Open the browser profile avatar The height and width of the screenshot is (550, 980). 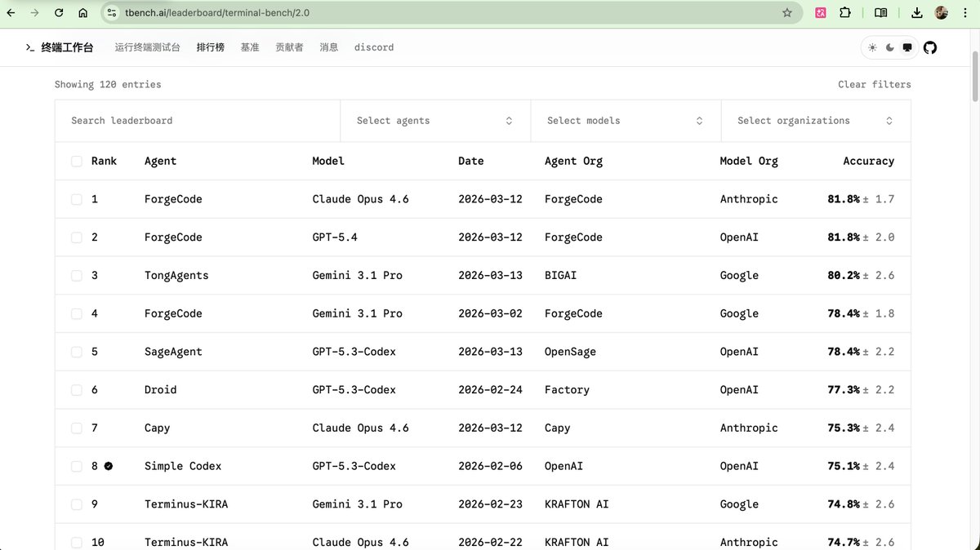(x=942, y=13)
